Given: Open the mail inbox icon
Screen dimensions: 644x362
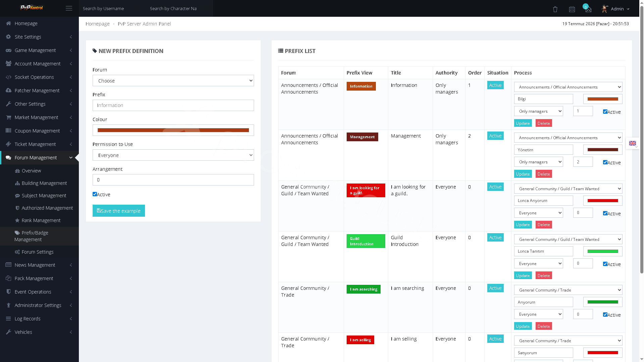Looking at the screenshot, I should (588, 9).
